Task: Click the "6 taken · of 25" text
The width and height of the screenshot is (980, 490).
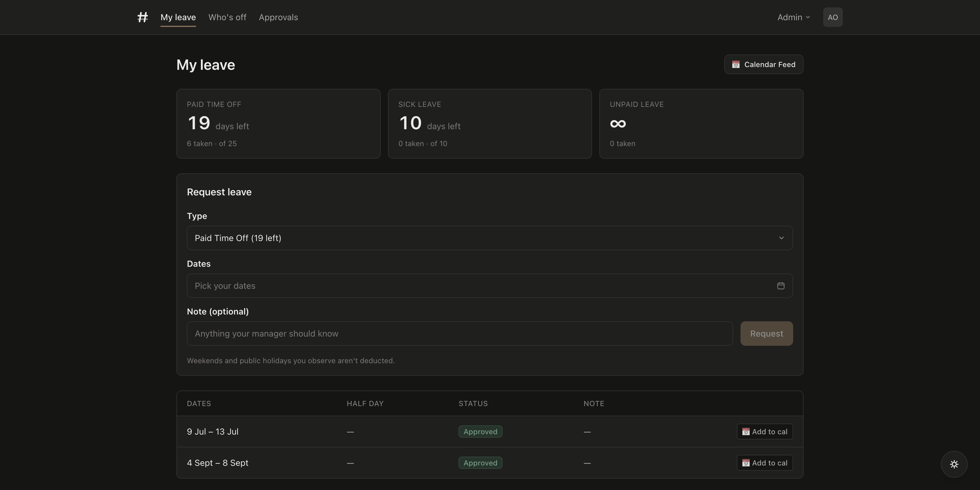Action: click(x=212, y=143)
